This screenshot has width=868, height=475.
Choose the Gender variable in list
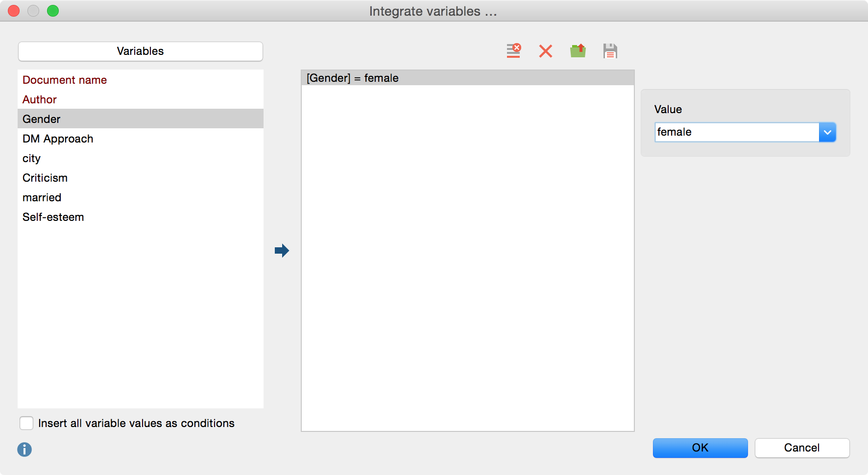tap(42, 119)
